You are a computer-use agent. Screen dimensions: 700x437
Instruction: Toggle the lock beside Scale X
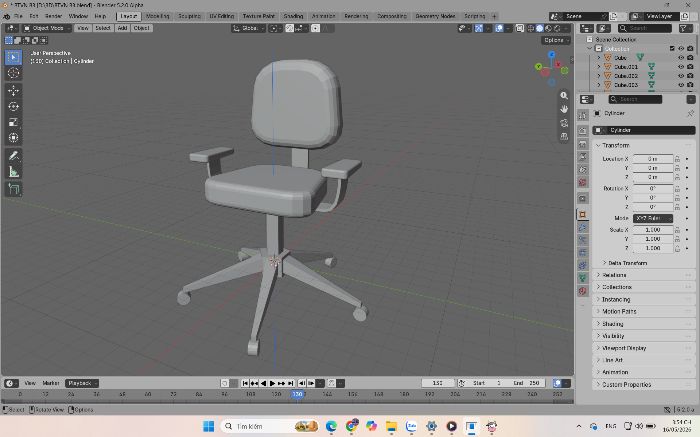677,230
